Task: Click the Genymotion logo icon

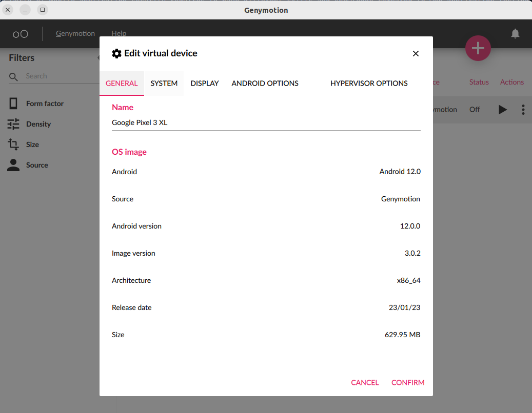Action: [x=21, y=34]
